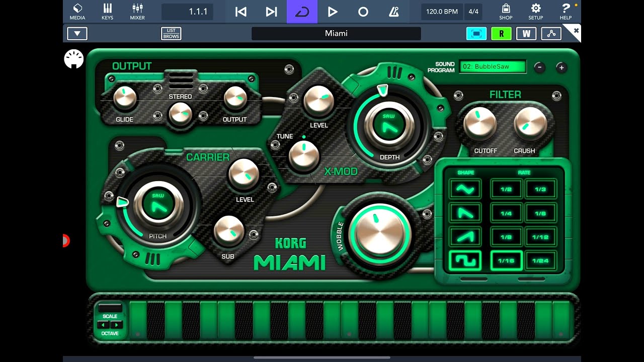Expand the instrument dropdown arrow
Viewport: 644px width, 362px height.
tap(77, 34)
